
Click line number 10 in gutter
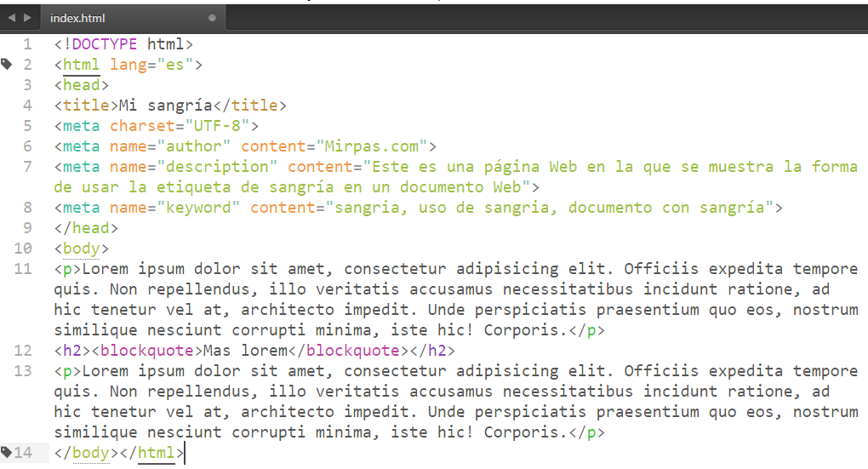coord(23,249)
